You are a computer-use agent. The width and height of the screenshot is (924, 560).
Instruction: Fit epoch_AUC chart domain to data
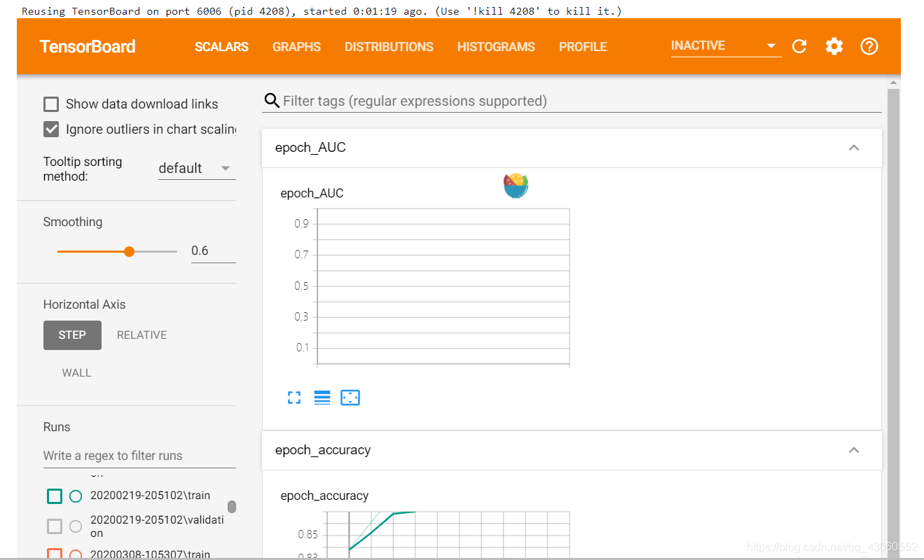click(x=350, y=398)
